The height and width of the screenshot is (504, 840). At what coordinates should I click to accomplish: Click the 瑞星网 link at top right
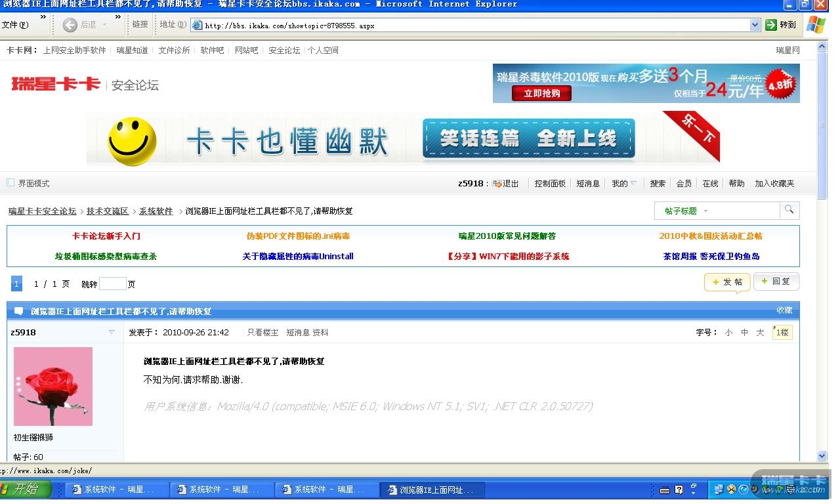coord(787,51)
